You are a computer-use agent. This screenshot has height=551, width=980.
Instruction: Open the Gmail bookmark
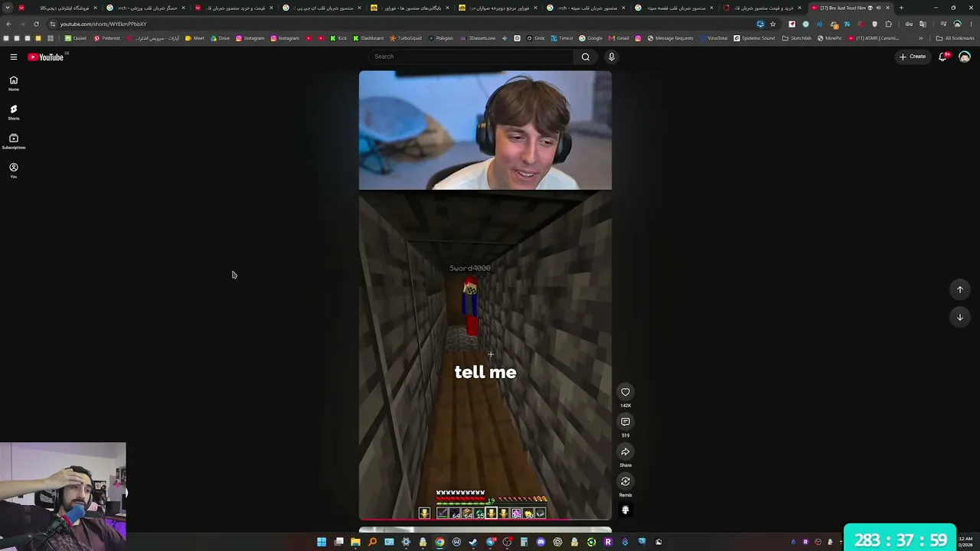click(x=619, y=38)
